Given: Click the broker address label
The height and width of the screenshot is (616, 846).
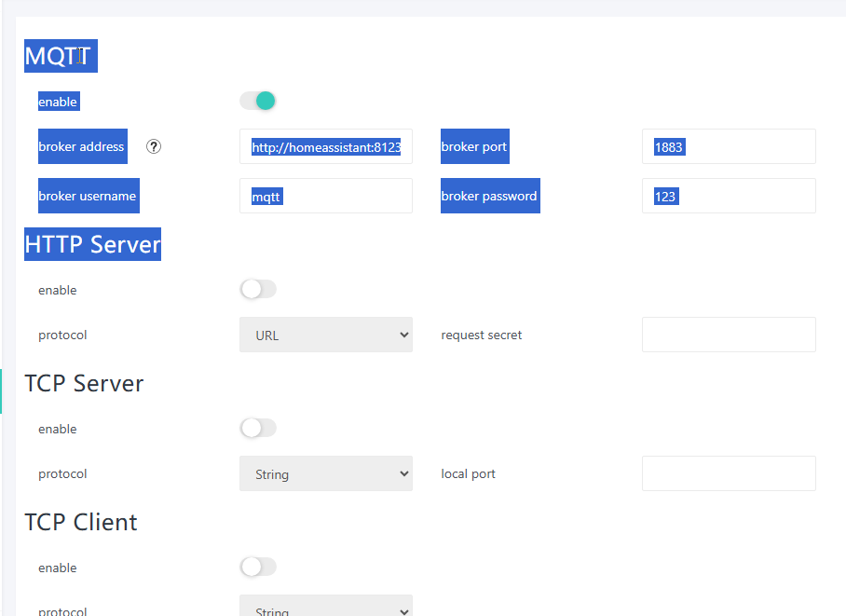Looking at the screenshot, I should tap(81, 147).
